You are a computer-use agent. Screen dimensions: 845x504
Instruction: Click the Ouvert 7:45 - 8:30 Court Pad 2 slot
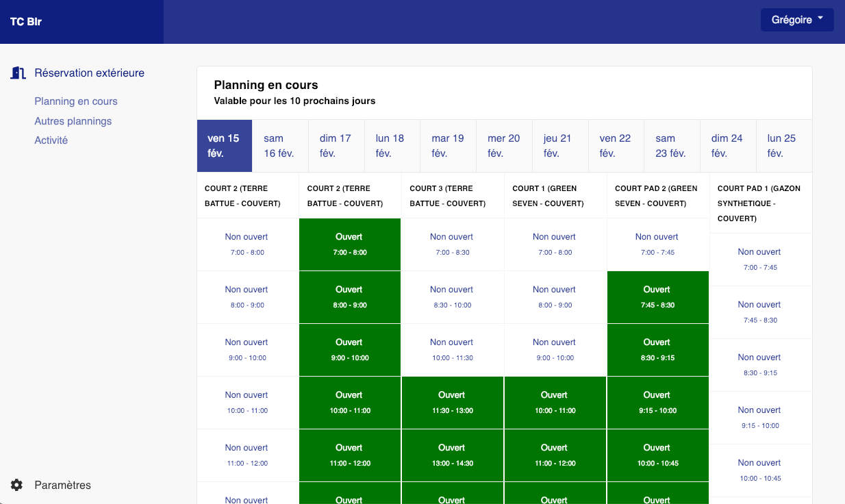[657, 297]
